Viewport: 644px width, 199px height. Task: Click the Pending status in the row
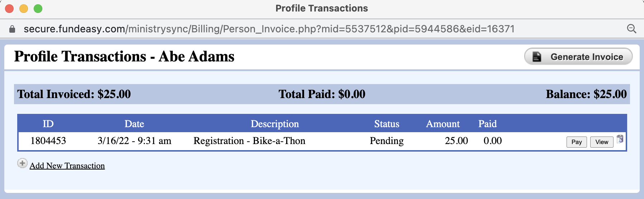387,141
